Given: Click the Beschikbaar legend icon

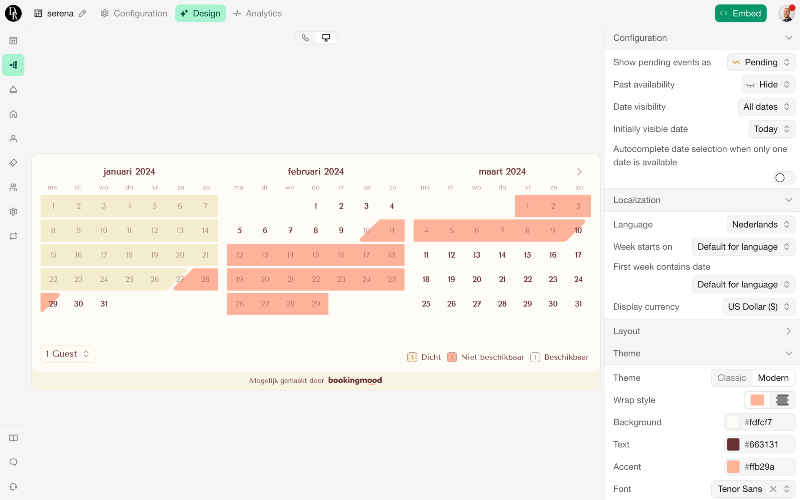Looking at the screenshot, I should [x=535, y=357].
